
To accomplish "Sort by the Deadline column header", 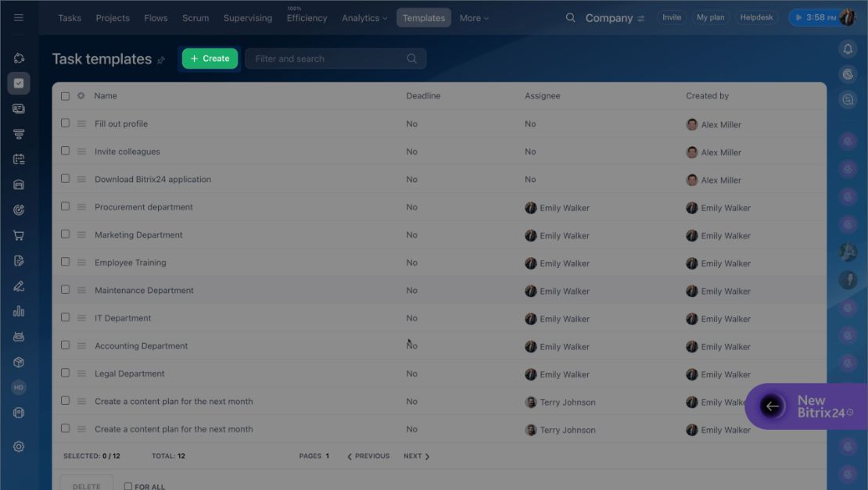I will tap(424, 95).
